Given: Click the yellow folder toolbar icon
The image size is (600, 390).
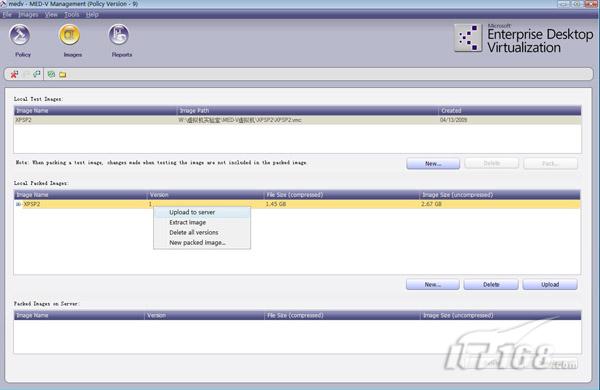Looking at the screenshot, I should click(63, 75).
